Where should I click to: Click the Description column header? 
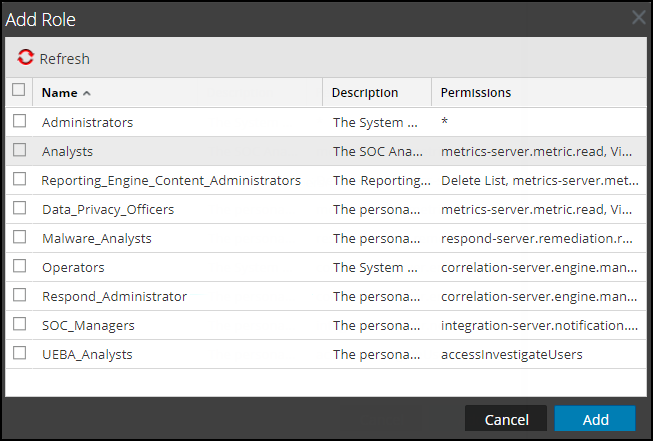(x=365, y=93)
